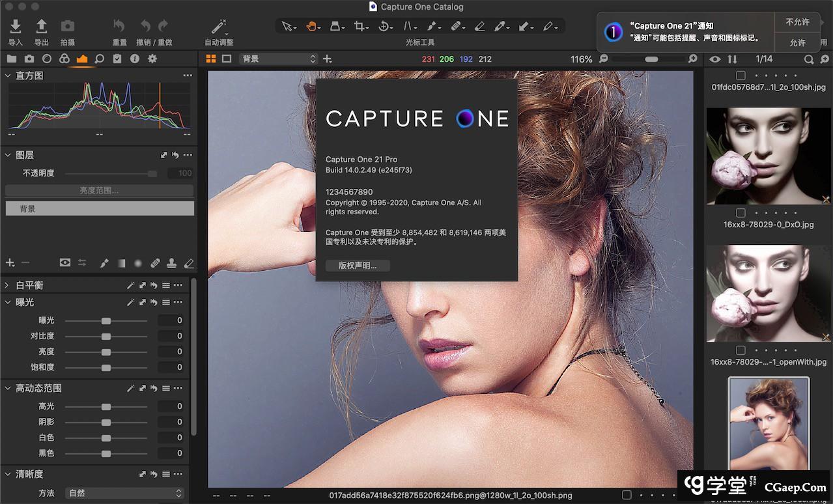
Task: Click the Auto Adjust (自动调整) magic wand
Action: click(x=219, y=27)
